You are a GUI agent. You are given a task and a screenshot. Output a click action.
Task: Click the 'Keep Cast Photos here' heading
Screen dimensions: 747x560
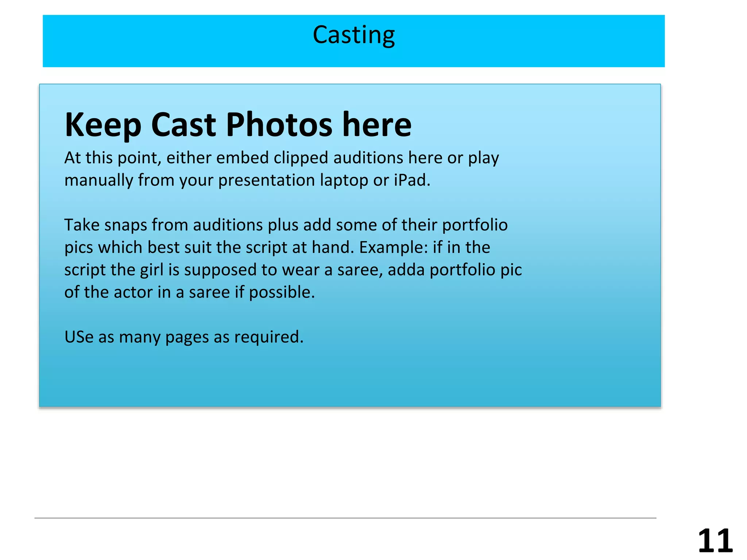[238, 125]
